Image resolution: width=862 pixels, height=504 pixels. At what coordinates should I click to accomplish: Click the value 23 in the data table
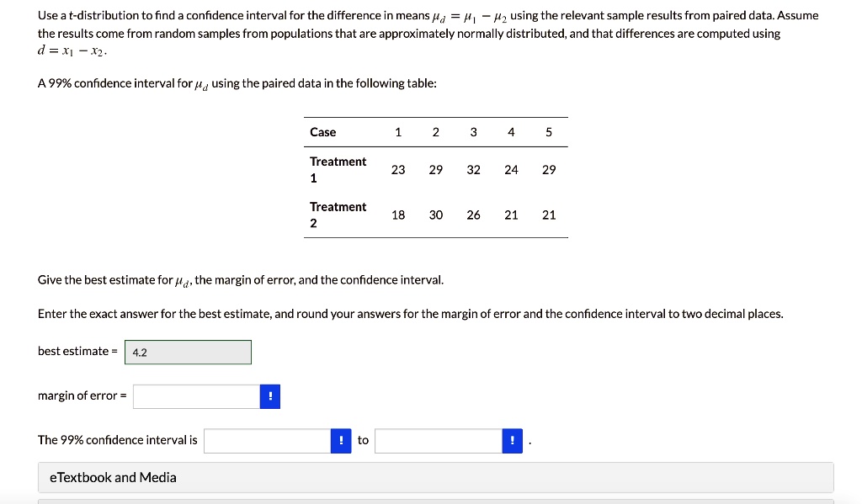pyautogui.click(x=397, y=169)
